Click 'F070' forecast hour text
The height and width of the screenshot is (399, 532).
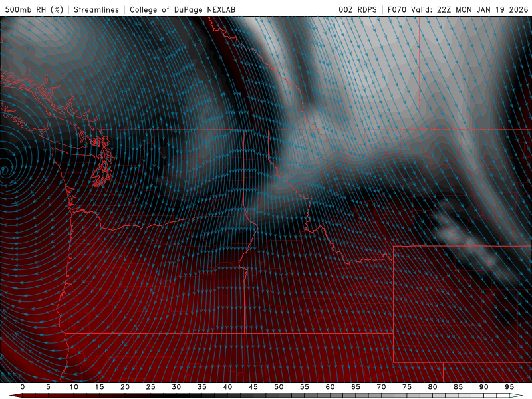pos(397,9)
